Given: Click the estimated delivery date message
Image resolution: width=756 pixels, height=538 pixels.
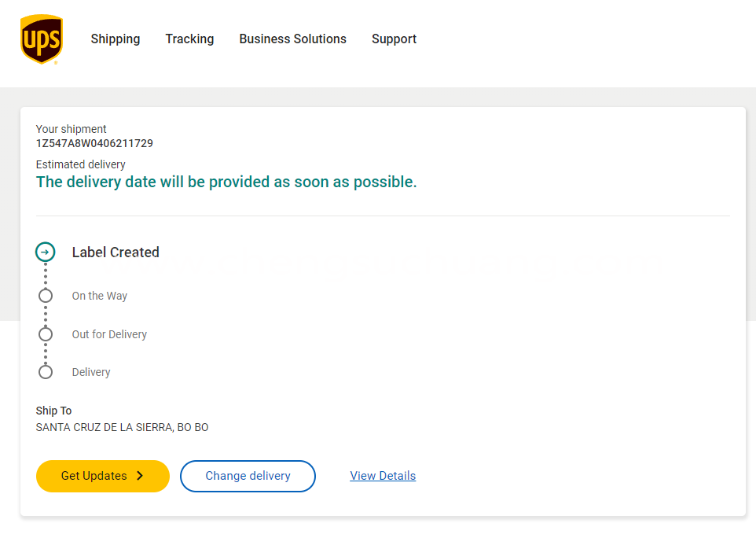Looking at the screenshot, I should [x=226, y=182].
